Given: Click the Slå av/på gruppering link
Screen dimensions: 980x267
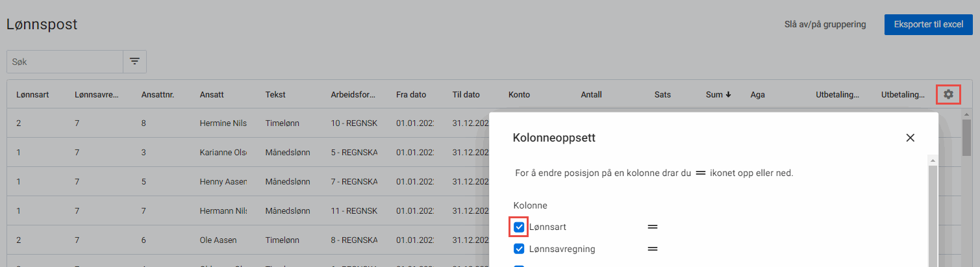Looking at the screenshot, I should coord(825,25).
